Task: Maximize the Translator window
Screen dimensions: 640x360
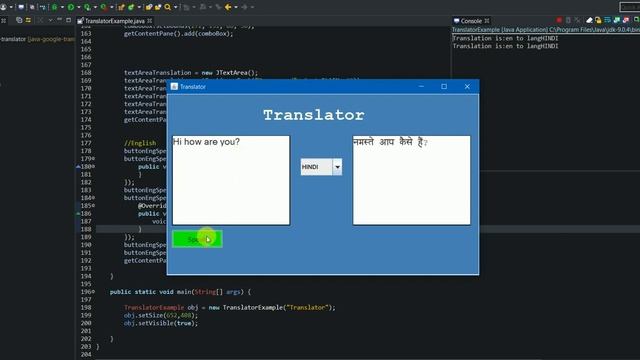Action: (444, 87)
